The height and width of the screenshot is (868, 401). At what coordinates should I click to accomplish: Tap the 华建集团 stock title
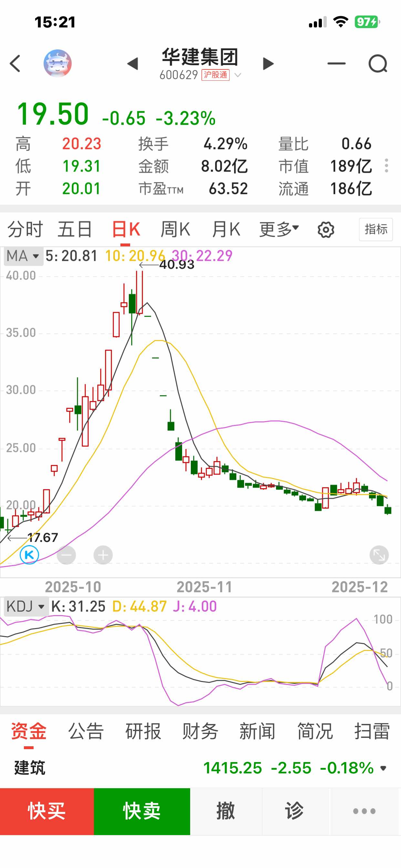pyautogui.click(x=200, y=57)
